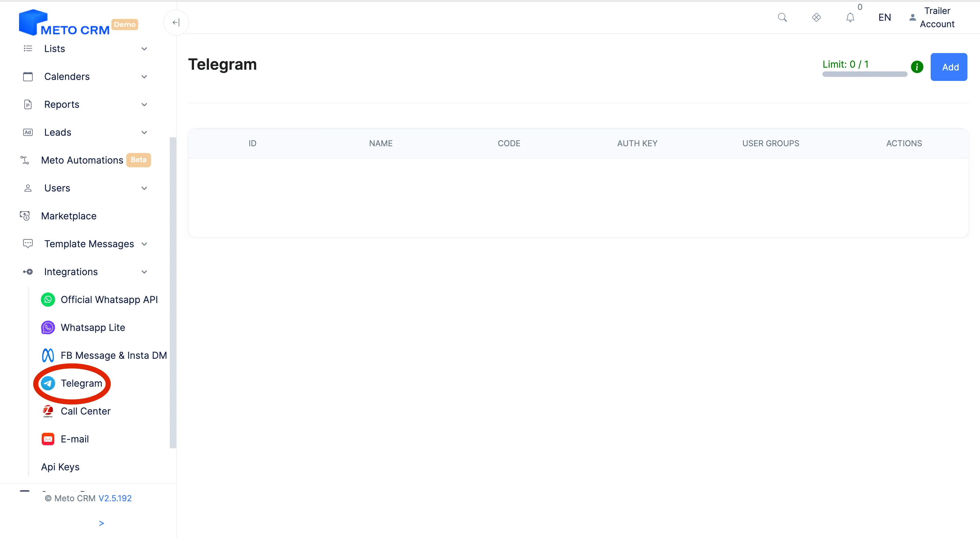Open the EN language selector
This screenshot has width=980, height=538.
tap(884, 17)
